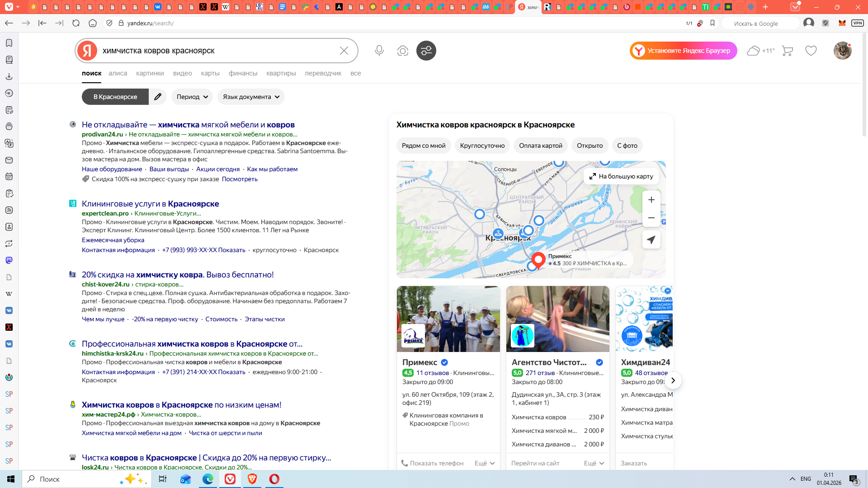Expand the 'Язык документа' dropdown
The width and height of the screenshot is (868, 488).
pos(251,97)
